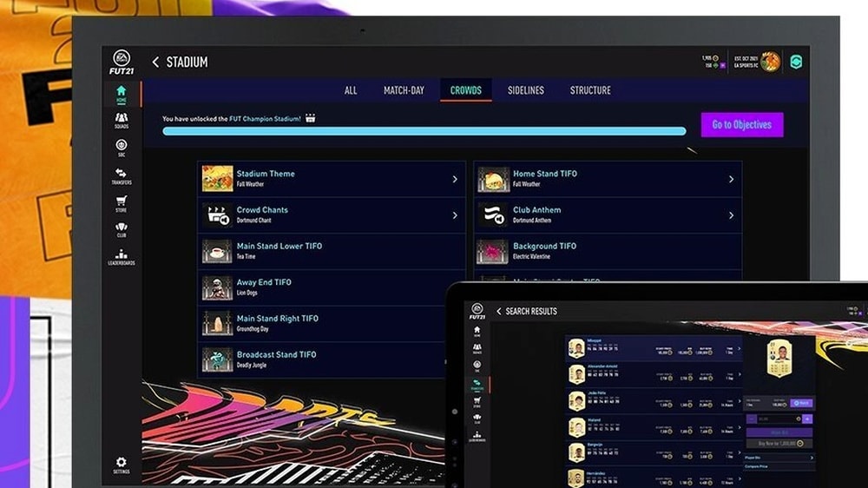Open Transfers on the tablet sidebar

coord(477,385)
